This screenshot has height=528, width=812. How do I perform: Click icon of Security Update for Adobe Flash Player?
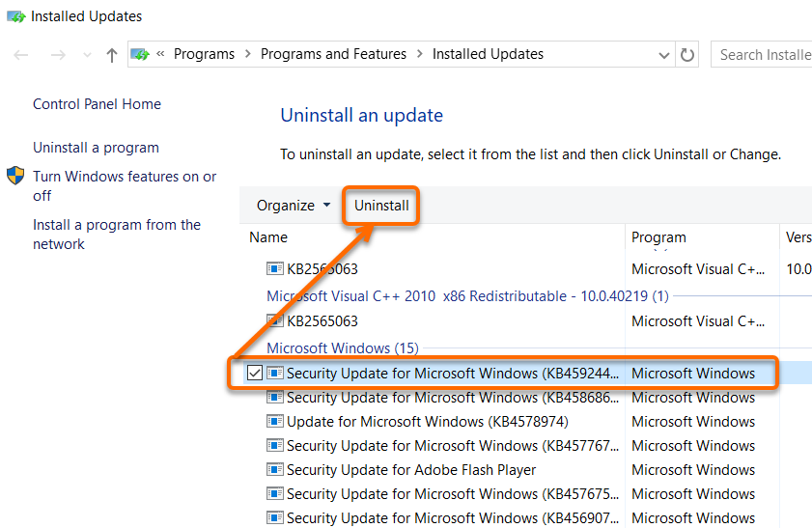coord(275,470)
